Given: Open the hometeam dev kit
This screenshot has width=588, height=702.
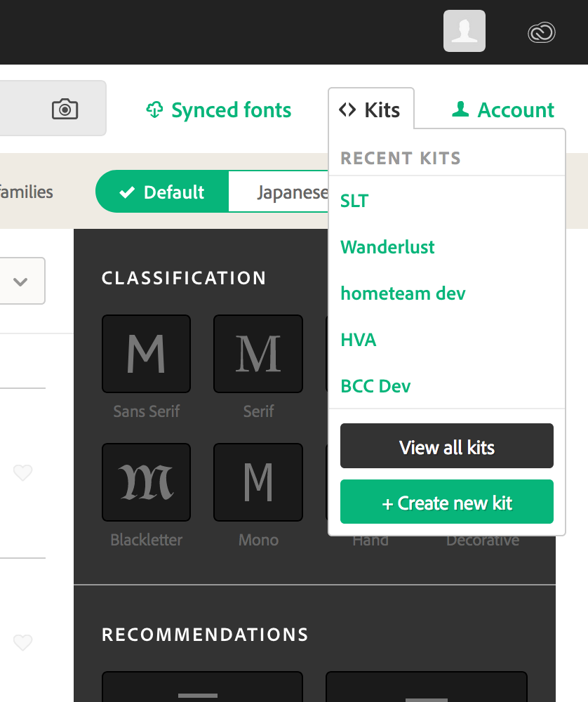Looking at the screenshot, I should (403, 293).
